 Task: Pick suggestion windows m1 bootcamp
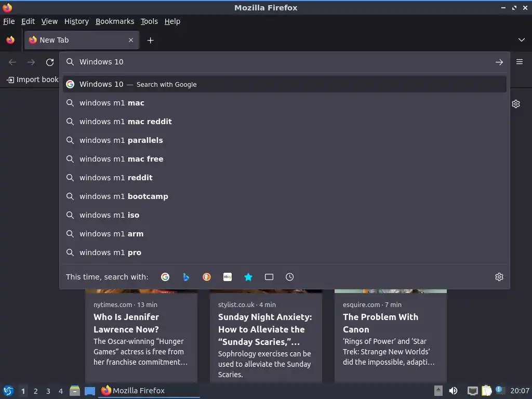[x=285, y=196]
